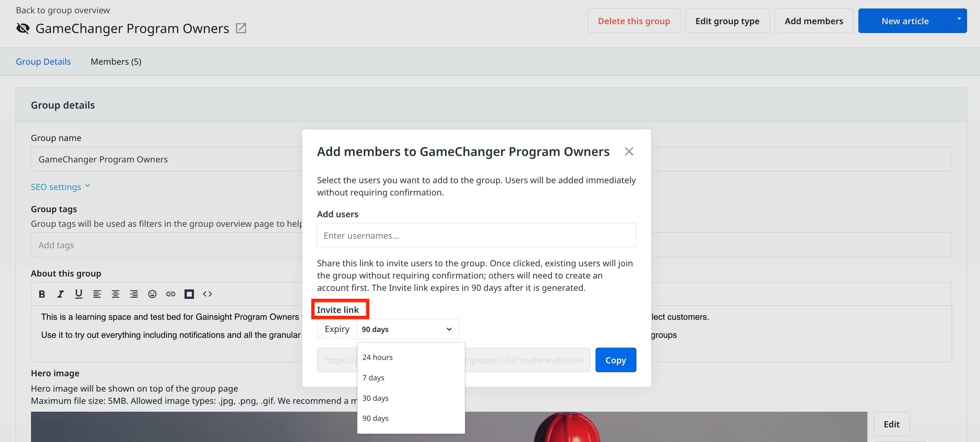Align text right in editor
This screenshot has width=980, height=442.
coord(134,294)
